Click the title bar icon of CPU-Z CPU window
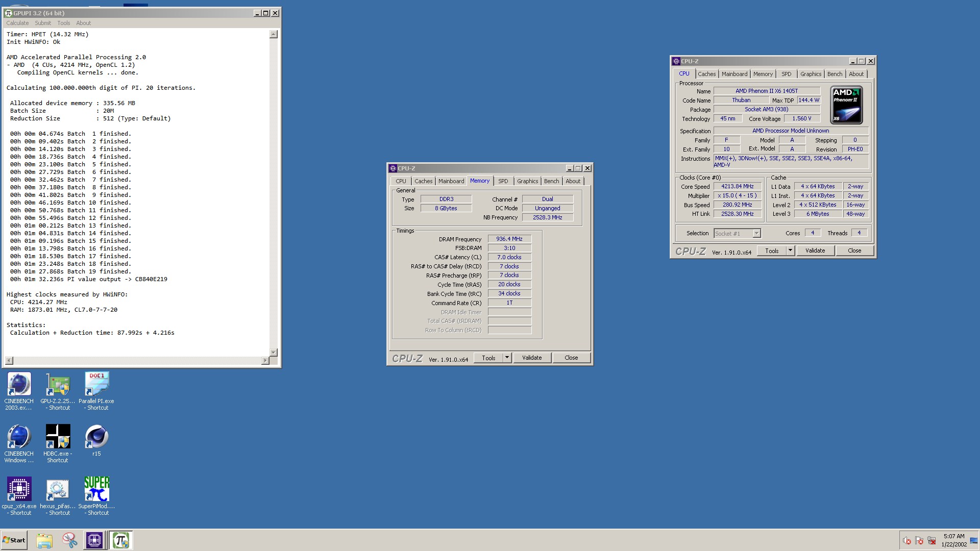The height and width of the screenshot is (551, 980). (x=676, y=61)
